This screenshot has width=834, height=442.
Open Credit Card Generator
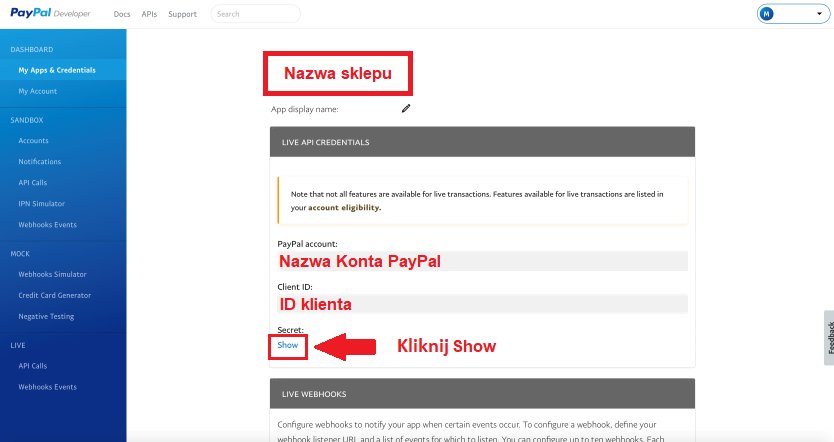tap(55, 296)
